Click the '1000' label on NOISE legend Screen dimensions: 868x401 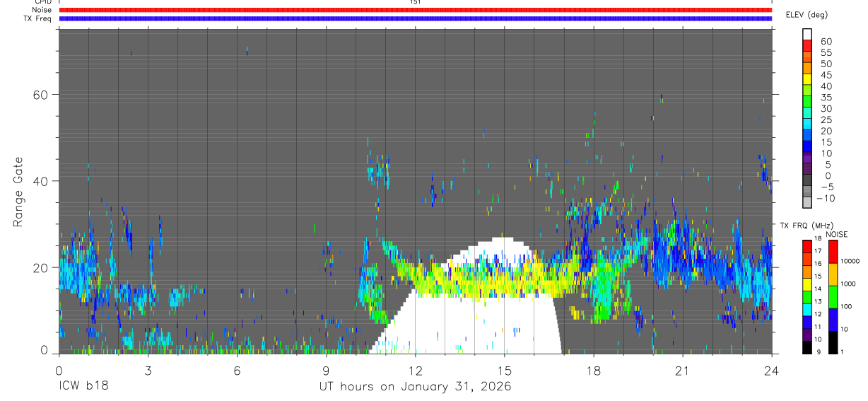pyautogui.click(x=848, y=284)
